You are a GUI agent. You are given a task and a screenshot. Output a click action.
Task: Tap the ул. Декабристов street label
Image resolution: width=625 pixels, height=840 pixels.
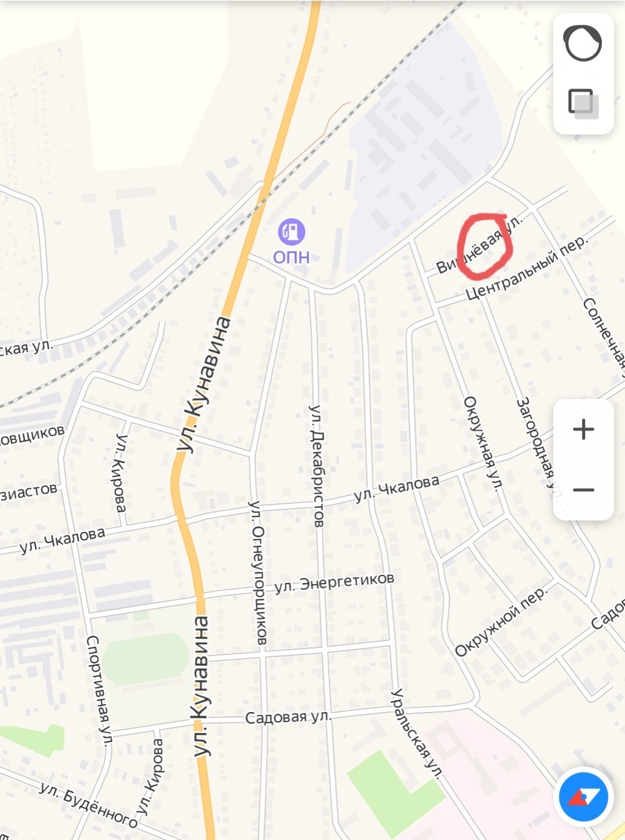coord(317,466)
